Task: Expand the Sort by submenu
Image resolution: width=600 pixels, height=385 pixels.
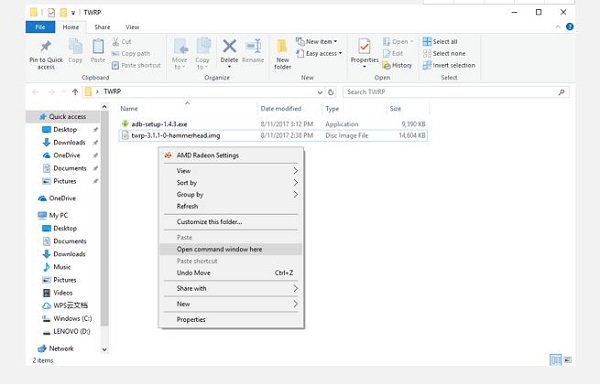Action: point(231,183)
